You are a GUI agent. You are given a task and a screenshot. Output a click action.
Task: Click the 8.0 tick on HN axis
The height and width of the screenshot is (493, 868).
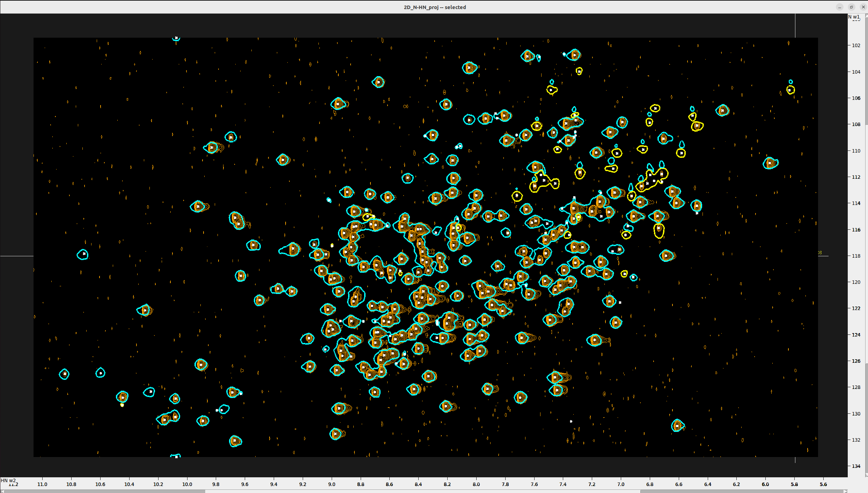(x=476, y=484)
